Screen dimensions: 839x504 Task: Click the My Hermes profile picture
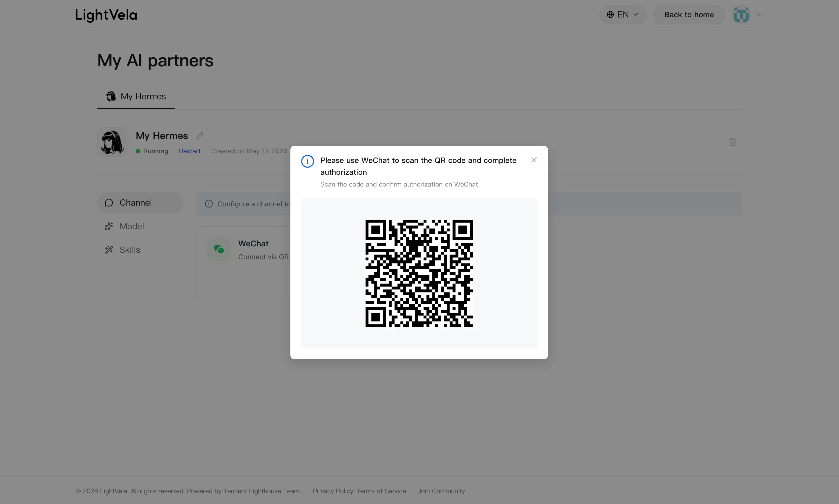[x=112, y=142]
